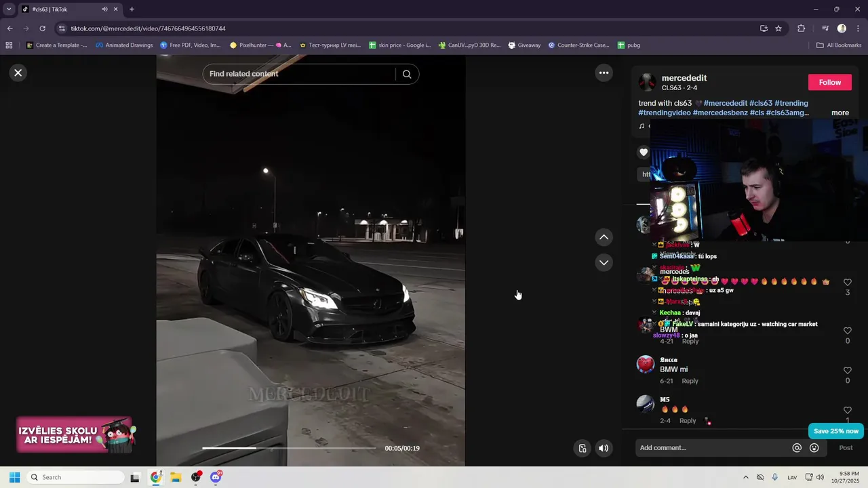
Task: Like the 'BMW mi' comment
Action: 847,371
